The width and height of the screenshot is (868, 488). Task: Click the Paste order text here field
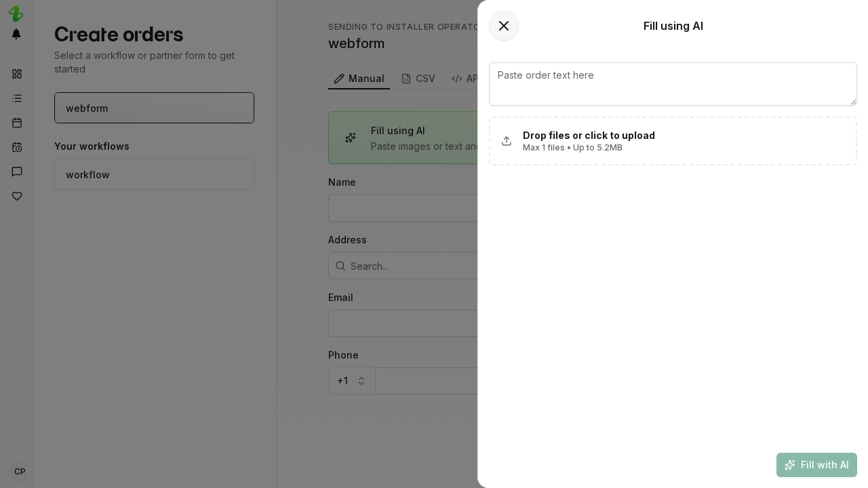click(x=673, y=84)
